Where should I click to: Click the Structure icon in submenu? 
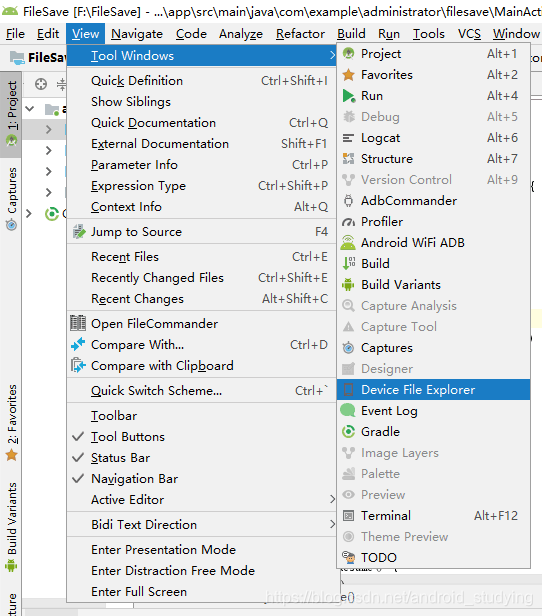click(348, 159)
